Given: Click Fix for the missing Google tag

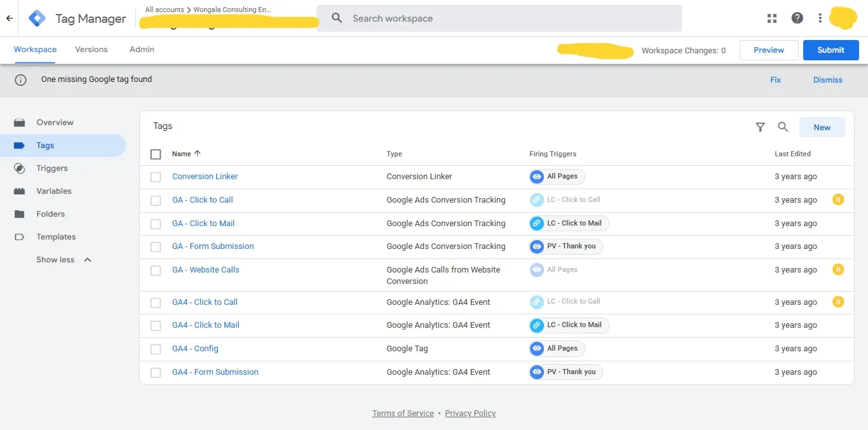Looking at the screenshot, I should click(x=775, y=80).
